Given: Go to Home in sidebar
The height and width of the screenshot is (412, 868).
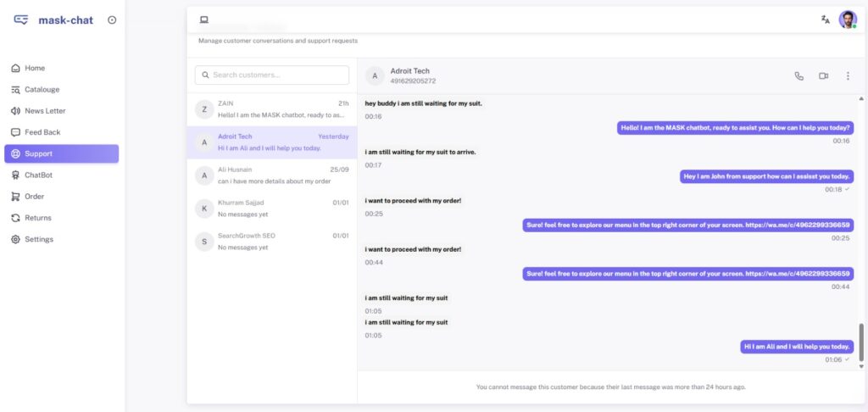Looking at the screenshot, I should (35, 68).
